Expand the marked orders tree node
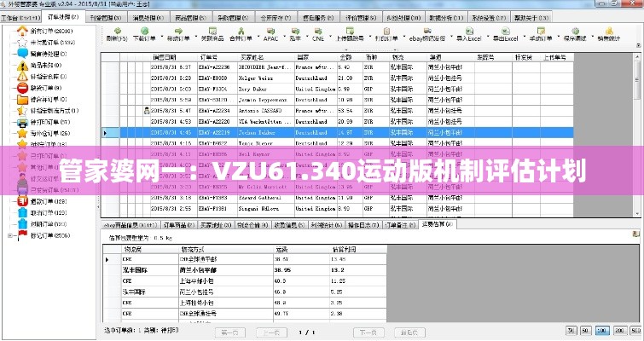Image resolution: width=644 pixels, height=341 pixels. point(10,235)
